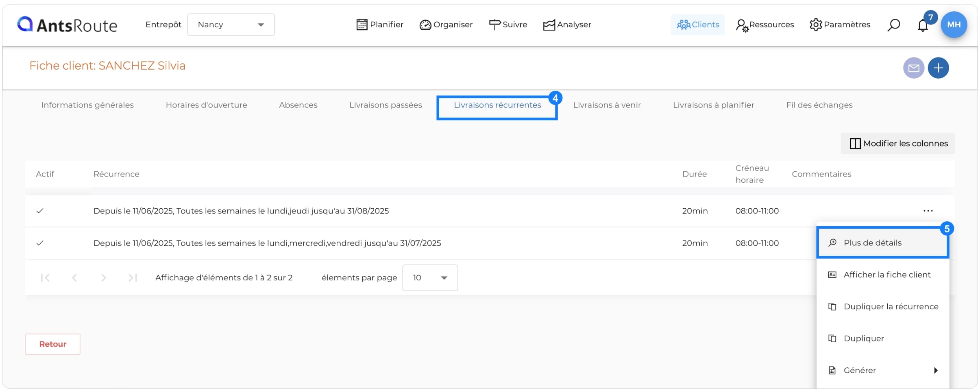Screen dimensions: 980x391
Task: Go to next page of results
Action: (x=103, y=278)
